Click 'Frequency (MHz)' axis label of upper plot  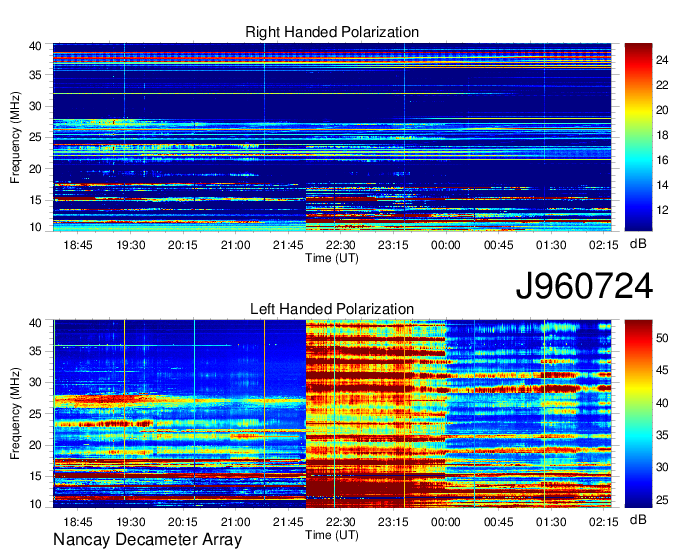(15, 137)
